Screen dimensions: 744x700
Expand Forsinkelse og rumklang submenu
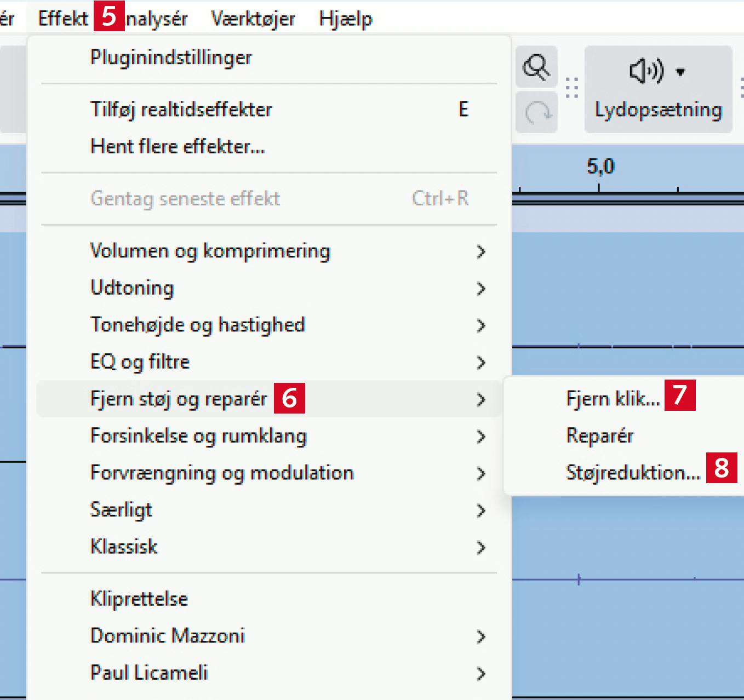pos(198,436)
